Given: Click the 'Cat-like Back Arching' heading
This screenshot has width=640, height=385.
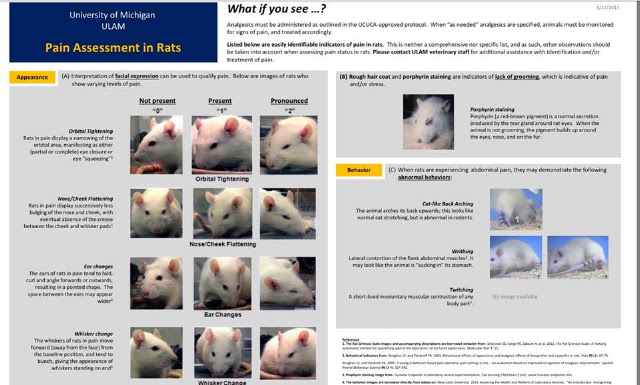Looking at the screenshot, I should point(448,204).
